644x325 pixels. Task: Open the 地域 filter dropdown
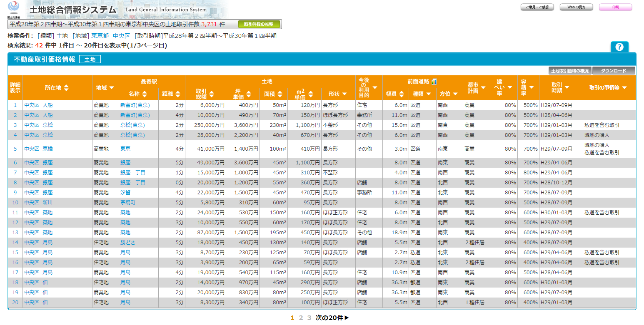coord(112,88)
